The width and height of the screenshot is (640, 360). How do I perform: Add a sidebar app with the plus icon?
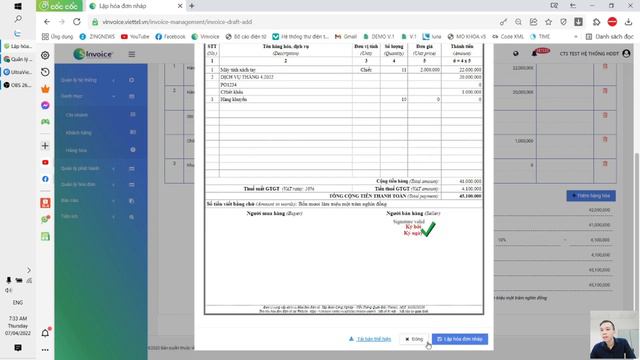(x=45, y=145)
